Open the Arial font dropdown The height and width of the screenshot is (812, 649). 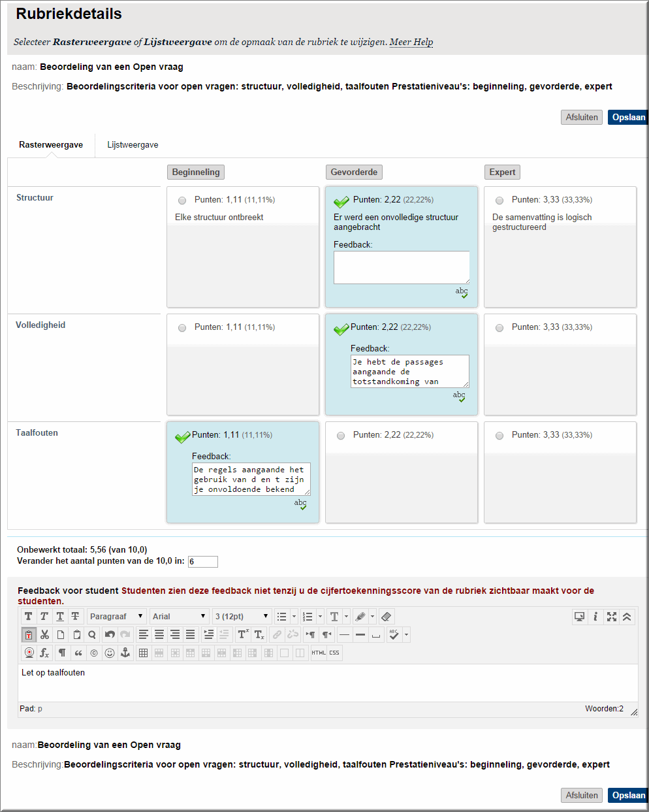(x=179, y=616)
